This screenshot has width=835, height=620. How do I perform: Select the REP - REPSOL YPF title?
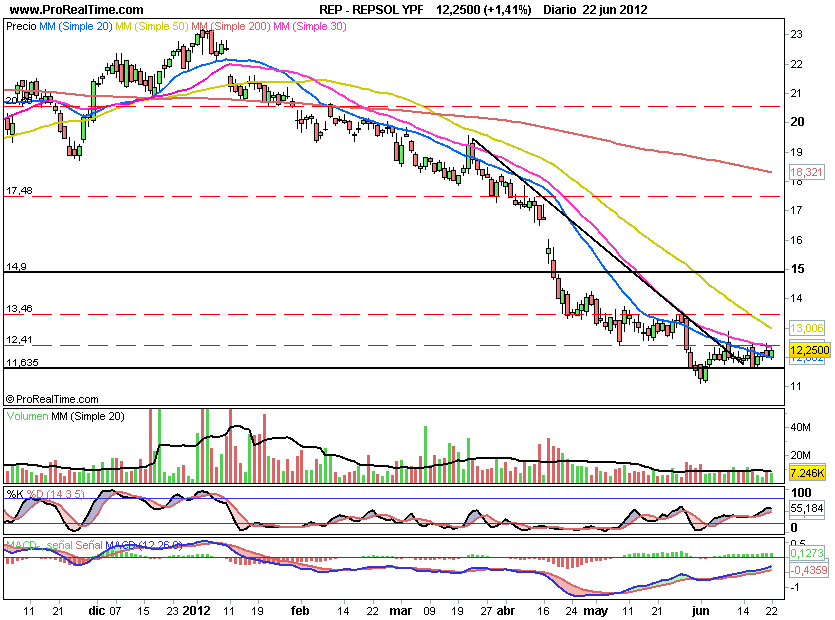click(x=371, y=10)
